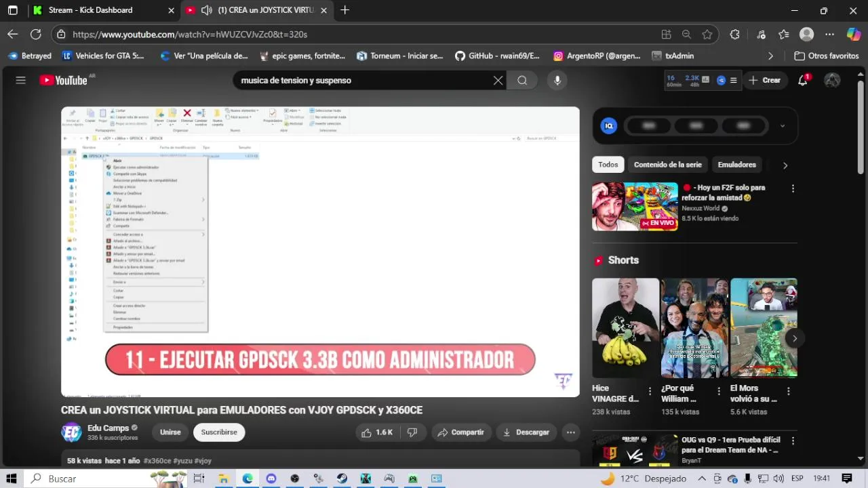Click the zoom magnifier in address bar
The height and width of the screenshot is (488, 868).
pos(686,34)
